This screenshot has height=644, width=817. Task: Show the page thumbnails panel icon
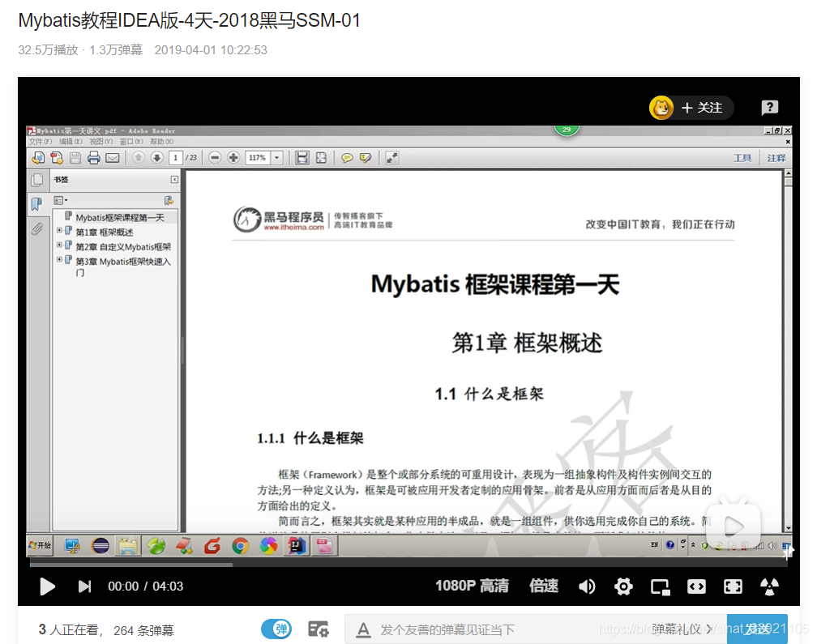click(x=37, y=180)
